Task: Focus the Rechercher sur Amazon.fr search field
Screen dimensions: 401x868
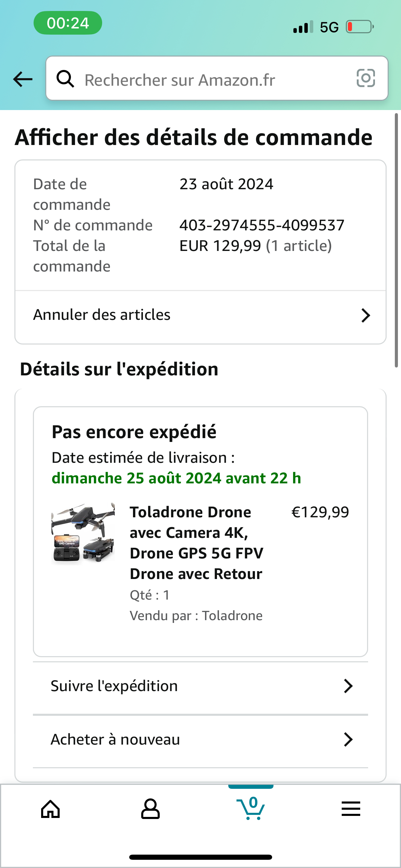Action: [x=212, y=80]
